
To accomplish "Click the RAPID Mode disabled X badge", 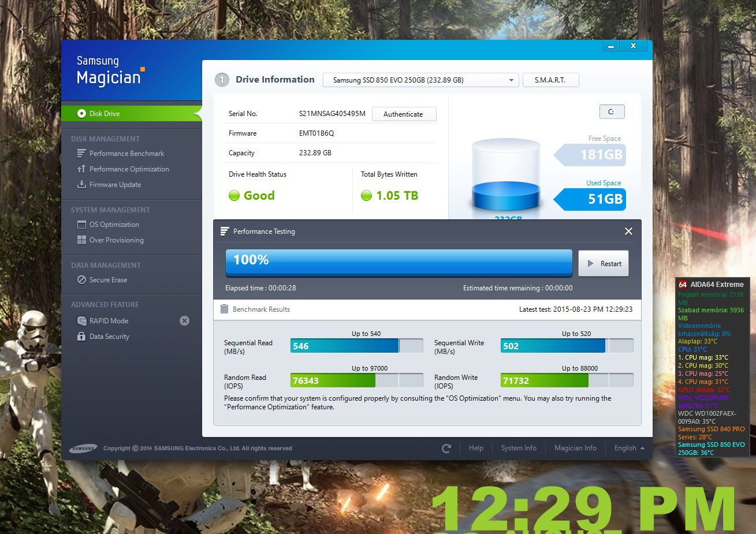I will click(x=184, y=321).
